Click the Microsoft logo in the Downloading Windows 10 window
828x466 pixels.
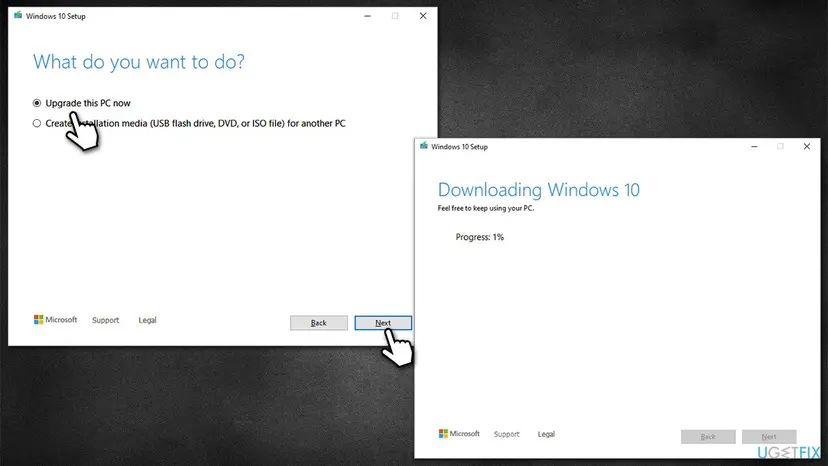tap(459, 434)
